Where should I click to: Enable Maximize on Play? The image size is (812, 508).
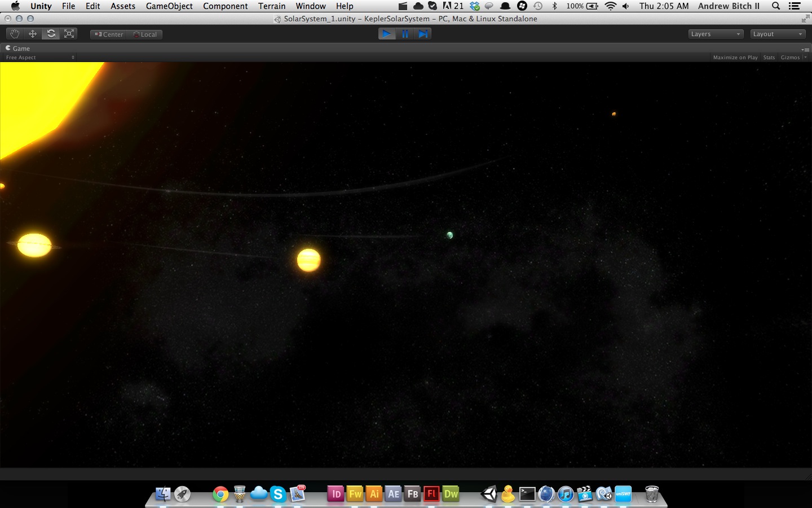tap(735, 58)
